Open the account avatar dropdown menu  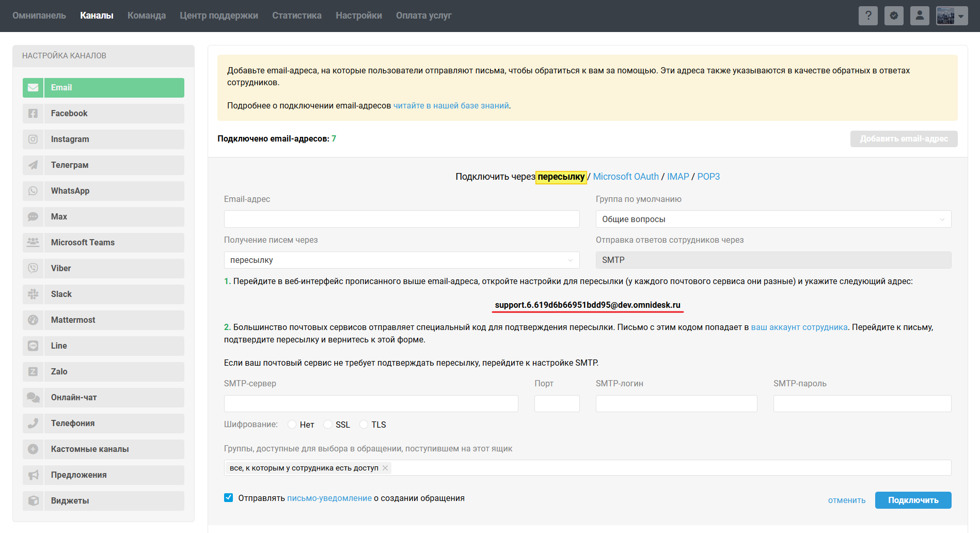click(952, 15)
